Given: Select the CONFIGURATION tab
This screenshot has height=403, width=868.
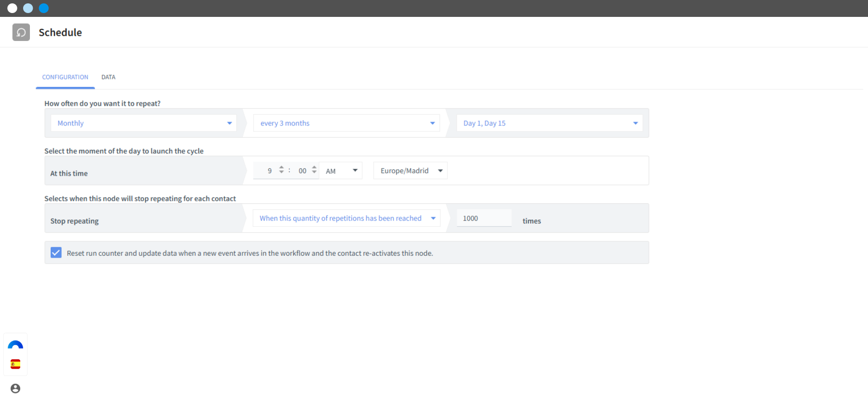Looking at the screenshot, I should [x=65, y=77].
